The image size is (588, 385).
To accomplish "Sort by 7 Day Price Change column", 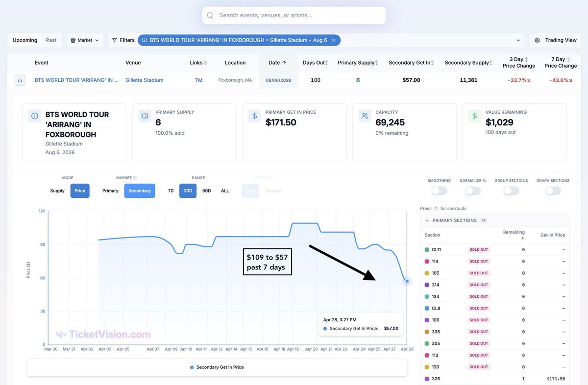I will (568, 59).
